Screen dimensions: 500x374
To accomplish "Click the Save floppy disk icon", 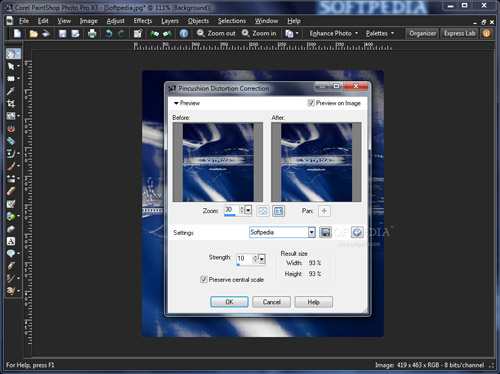I will pos(62,33).
